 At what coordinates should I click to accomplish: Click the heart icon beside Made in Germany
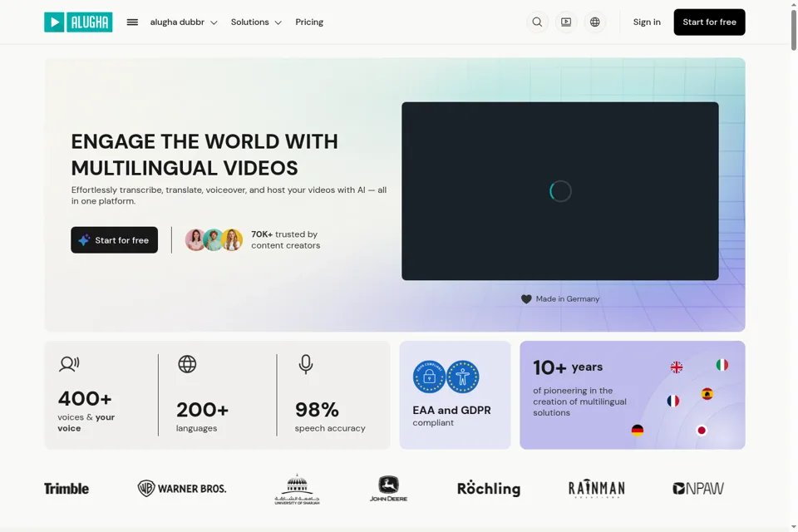coord(526,299)
